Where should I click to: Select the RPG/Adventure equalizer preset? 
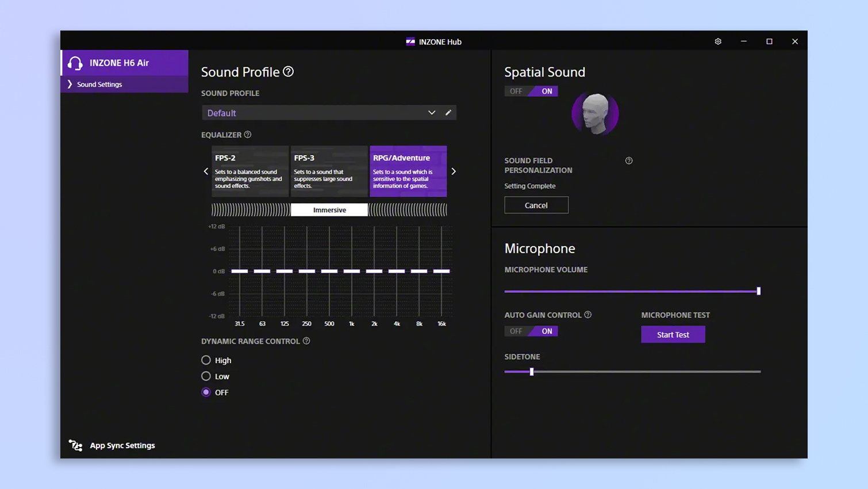click(x=408, y=171)
